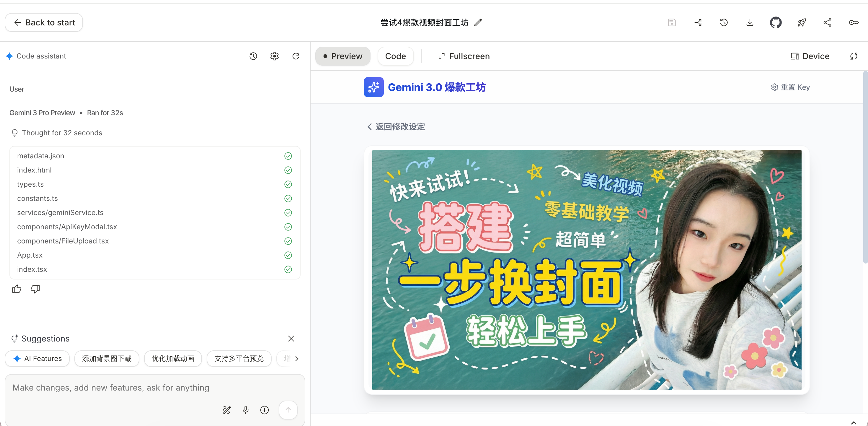Click the thumbs down feedback icon
This screenshot has height=426, width=868.
coord(35,289)
